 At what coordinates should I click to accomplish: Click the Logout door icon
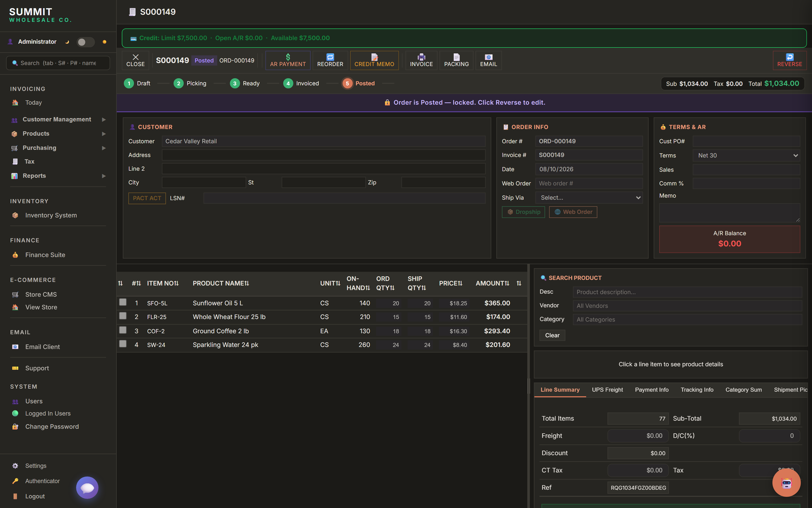(15, 496)
